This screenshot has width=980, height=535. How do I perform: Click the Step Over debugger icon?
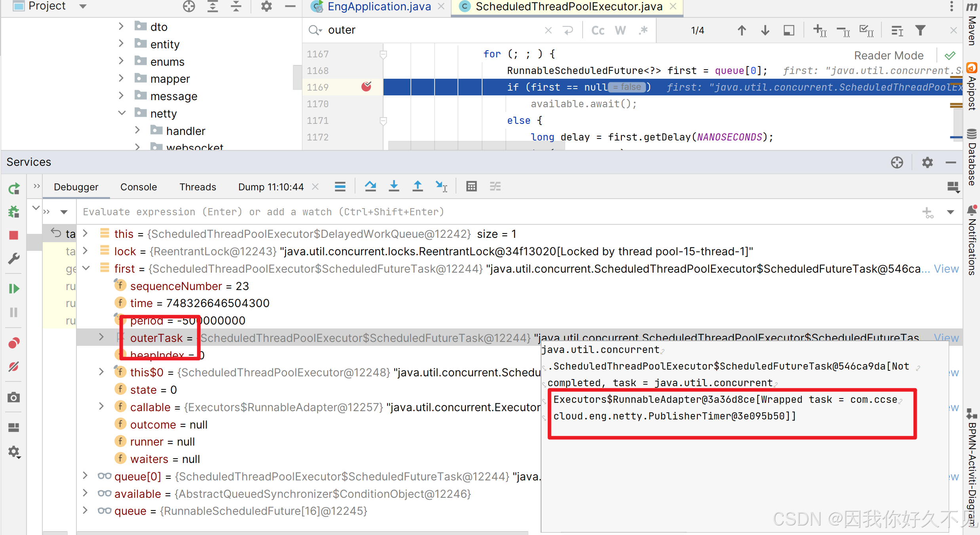(370, 186)
